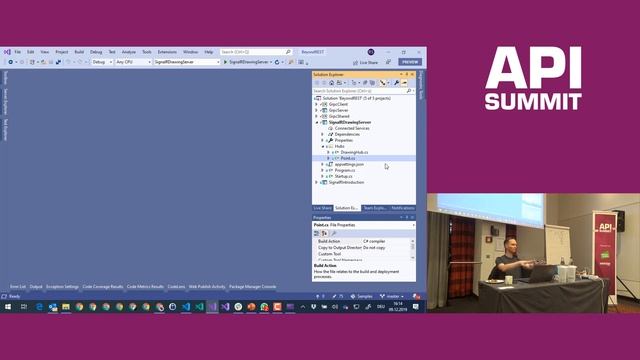640x360 pixels.
Task: Open the Extensions menu
Action: [x=167, y=52]
